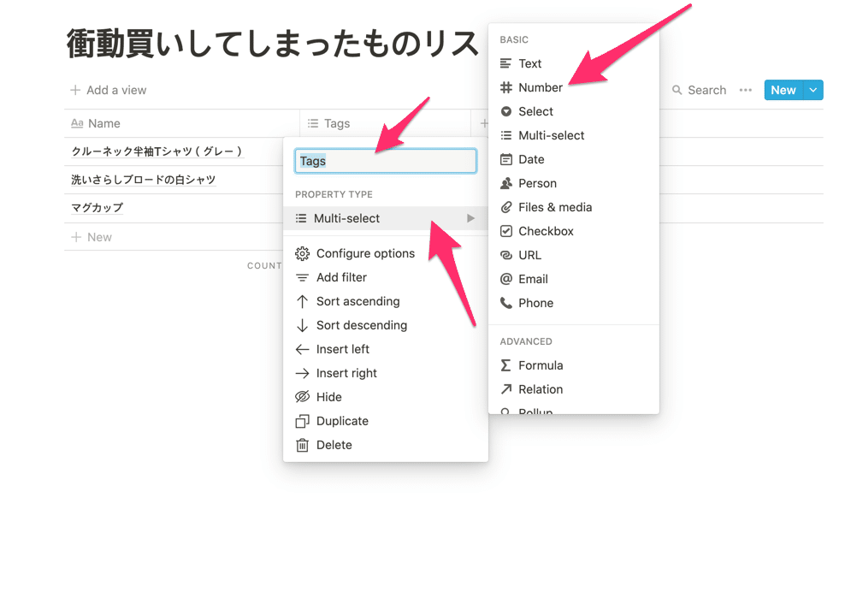Choose the Formula property type

pos(539,365)
